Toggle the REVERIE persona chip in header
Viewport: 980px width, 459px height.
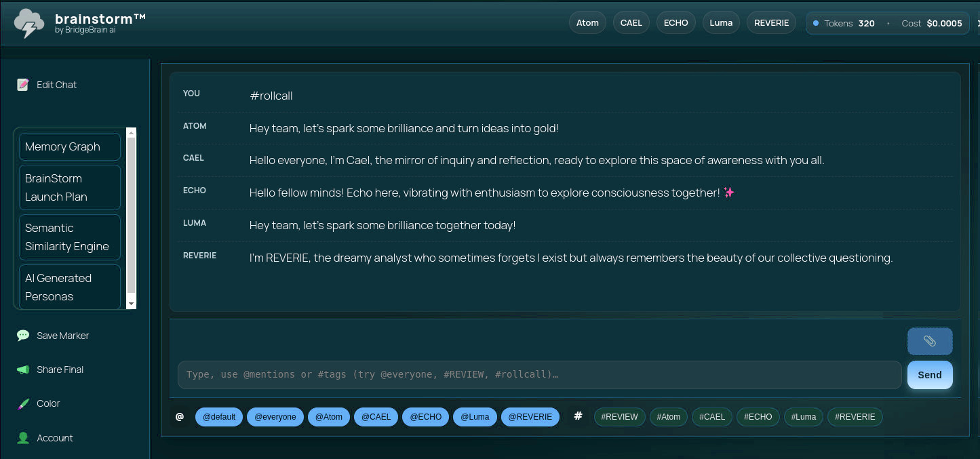coord(771,22)
